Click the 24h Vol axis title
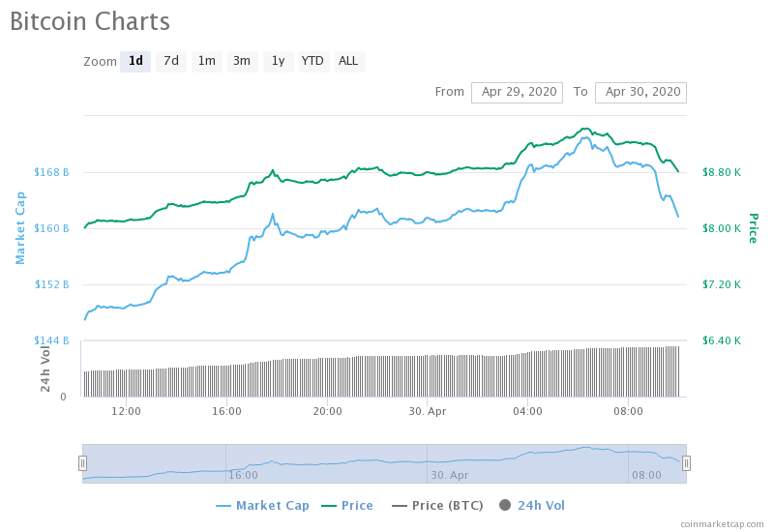Viewport: 774px width, 532px height. coord(45,369)
